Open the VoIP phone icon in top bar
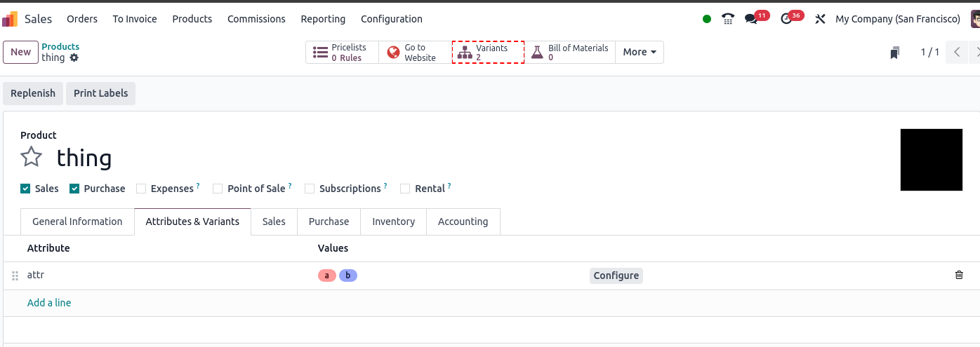The width and height of the screenshot is (980, 347). tap(728, 19)
